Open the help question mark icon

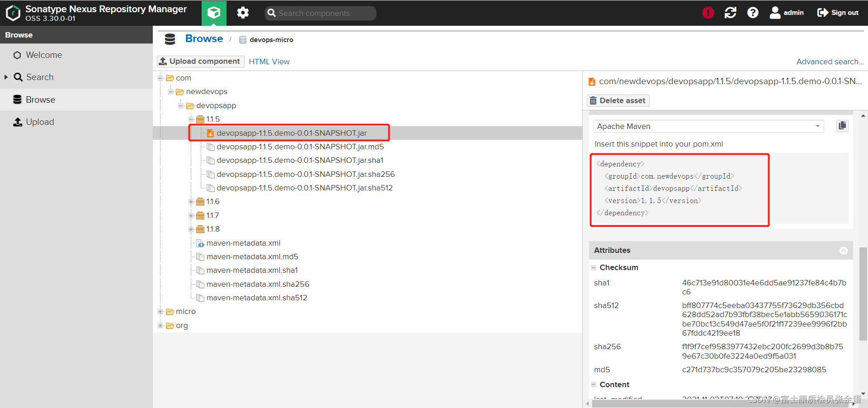coord(753,13)
